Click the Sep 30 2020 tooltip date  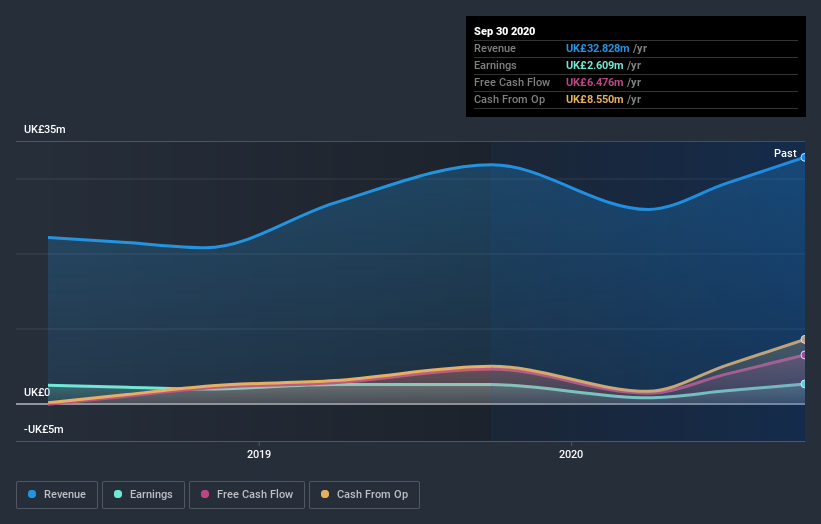[x=504, y=31]
